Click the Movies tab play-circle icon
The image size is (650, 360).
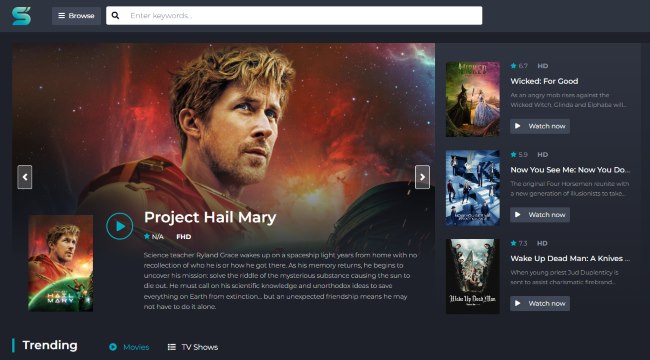tap(113, 347)
